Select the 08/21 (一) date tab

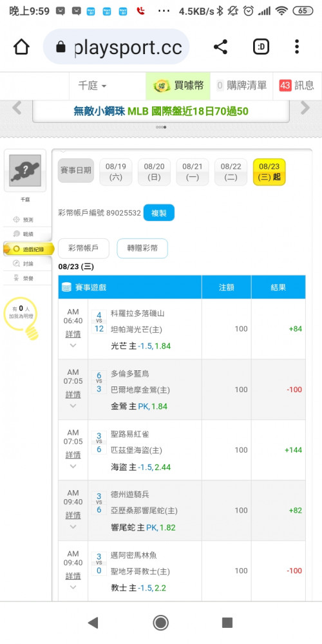(193, 172)
